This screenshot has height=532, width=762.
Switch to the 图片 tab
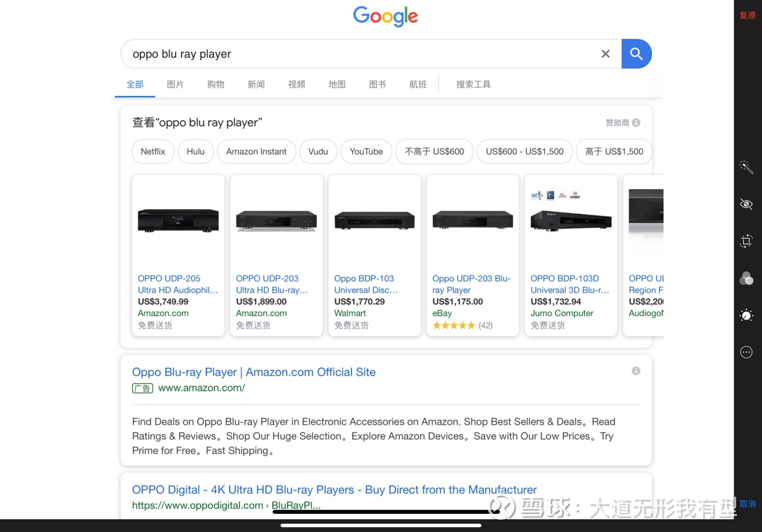click(175, 84)
